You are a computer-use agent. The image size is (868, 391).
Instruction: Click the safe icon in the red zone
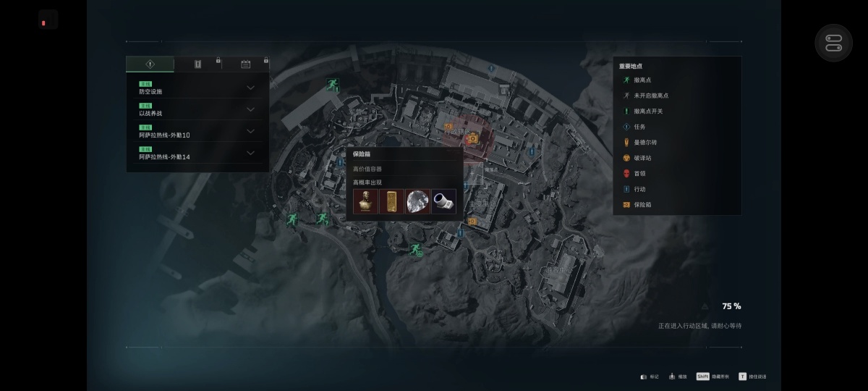472,138
